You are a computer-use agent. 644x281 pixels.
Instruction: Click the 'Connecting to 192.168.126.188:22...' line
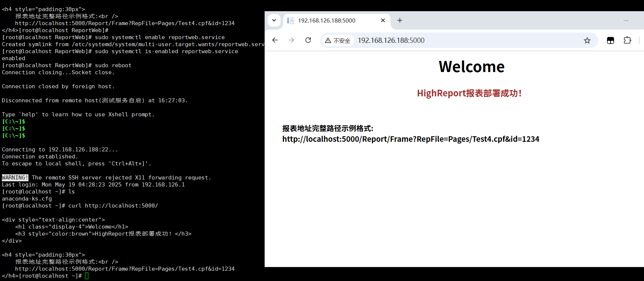60,150
